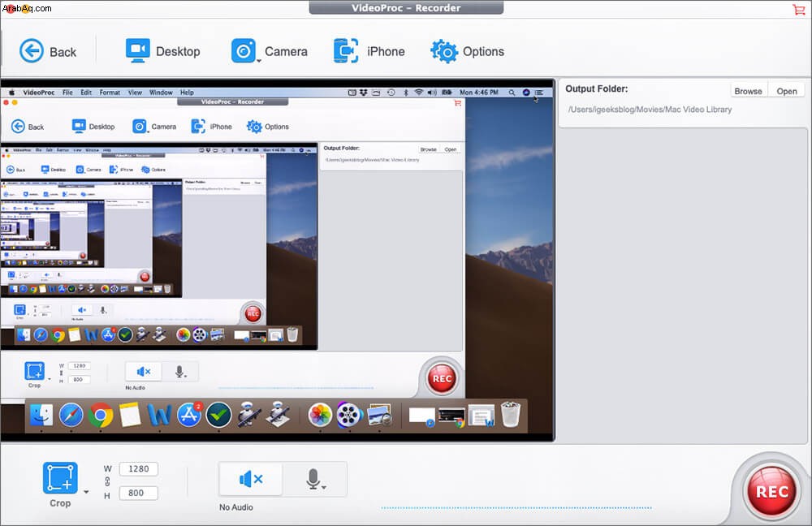
Task: Activate the Crop region tool icon
Action: pos(60,477)
